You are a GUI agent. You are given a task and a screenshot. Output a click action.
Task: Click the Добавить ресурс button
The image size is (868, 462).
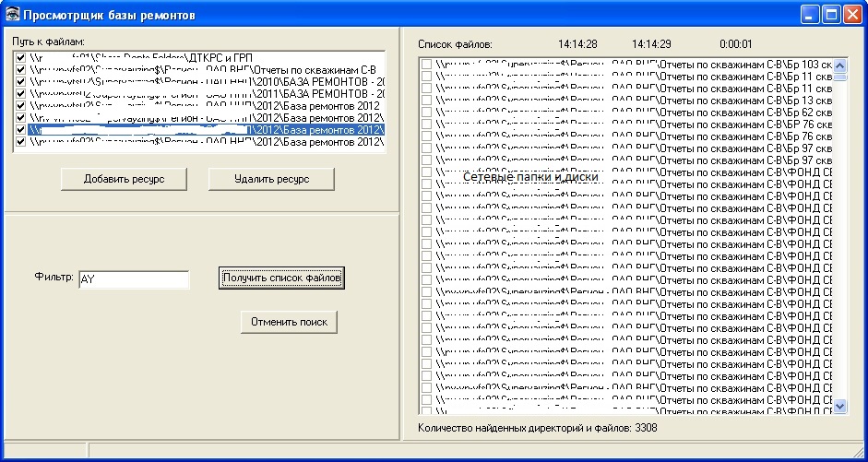point(124,179)
